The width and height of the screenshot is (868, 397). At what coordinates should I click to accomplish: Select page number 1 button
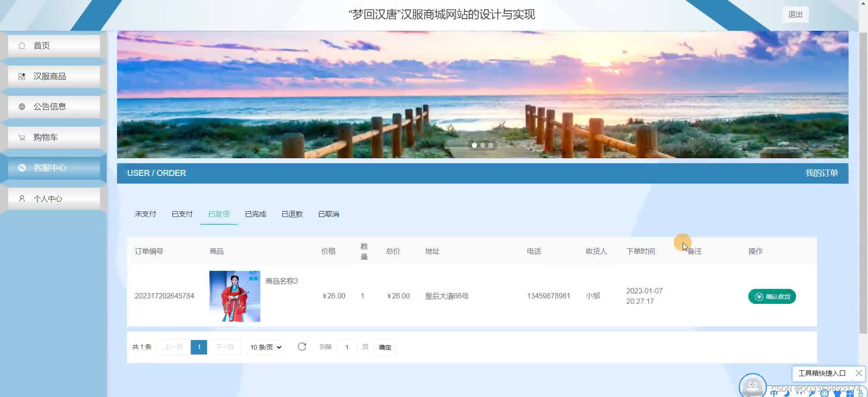coord(199,347)
